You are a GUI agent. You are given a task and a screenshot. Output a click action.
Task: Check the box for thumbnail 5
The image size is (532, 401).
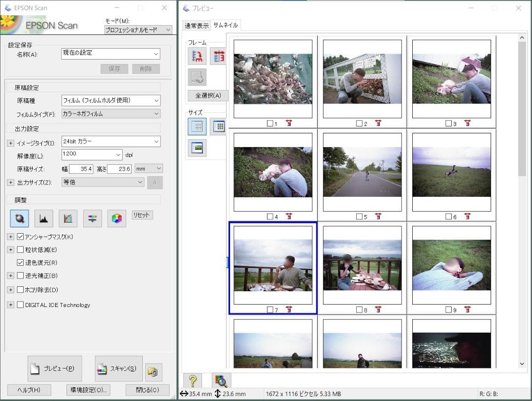click(359, 216)
